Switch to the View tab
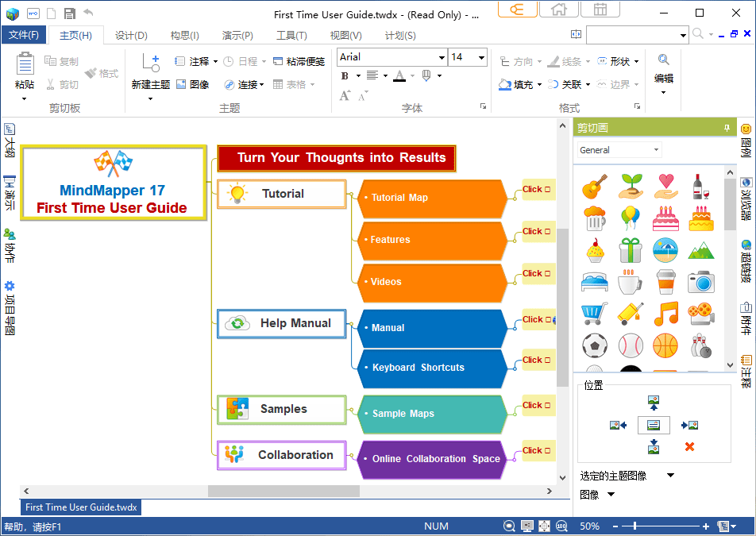The width and height of the screenshot is (756, 536). [x=345, y=35]
